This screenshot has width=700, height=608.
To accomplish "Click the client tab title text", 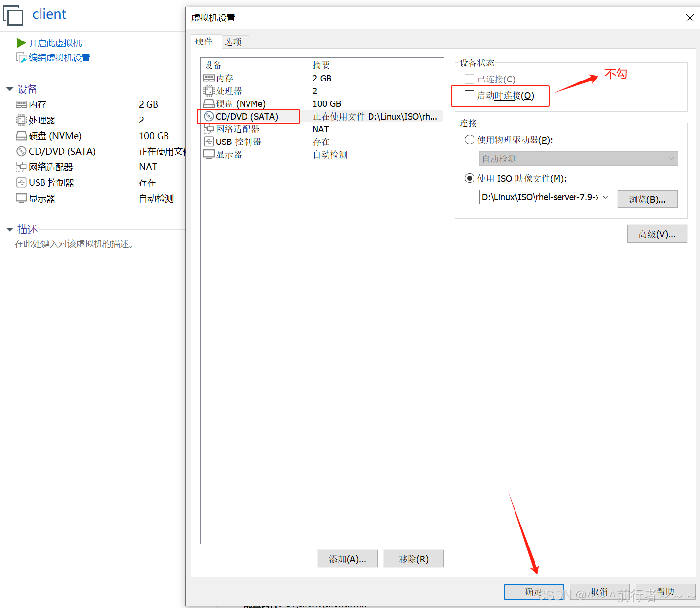I will [49, 14].
